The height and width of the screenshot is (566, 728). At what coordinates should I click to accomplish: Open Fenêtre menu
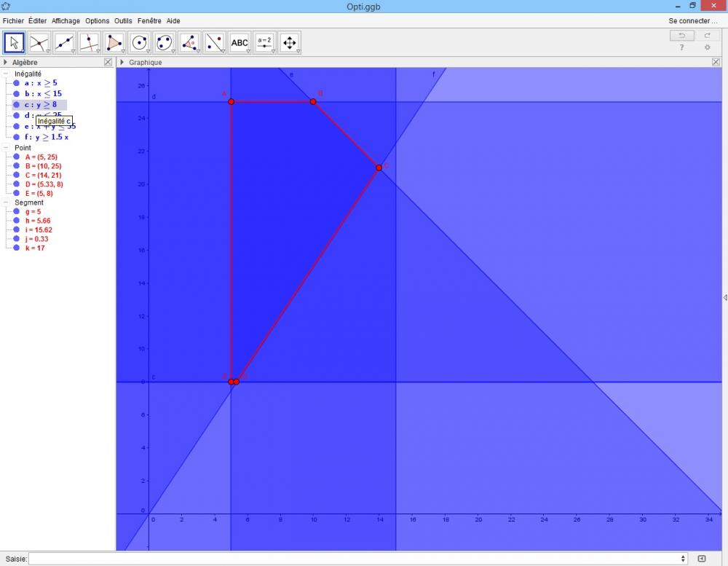coord(149,21)
